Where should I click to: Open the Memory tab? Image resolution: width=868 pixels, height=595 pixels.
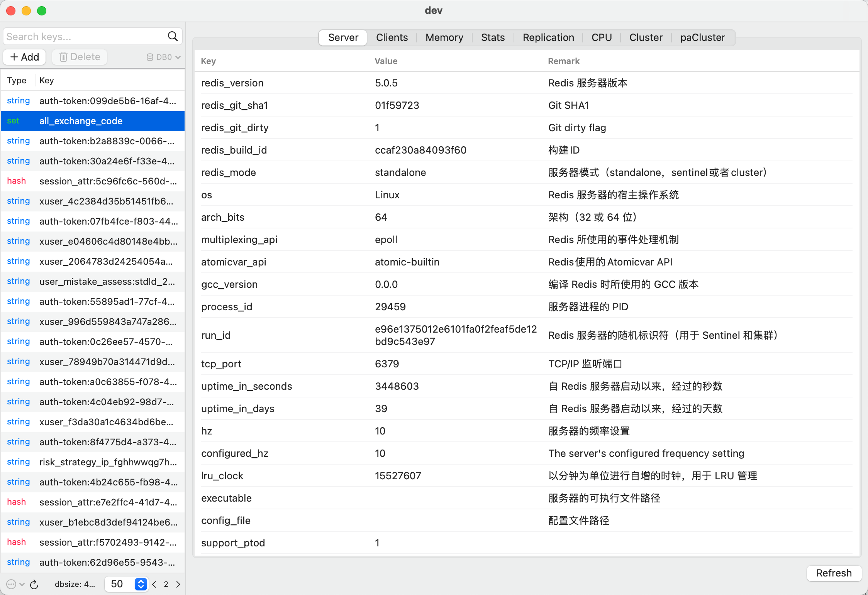[444, 37]
